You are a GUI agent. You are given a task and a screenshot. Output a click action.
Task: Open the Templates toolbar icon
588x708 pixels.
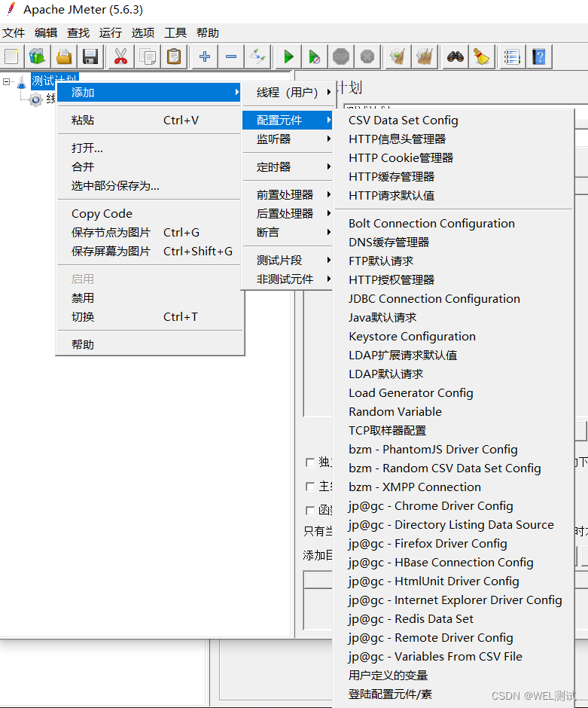point(38,56)
